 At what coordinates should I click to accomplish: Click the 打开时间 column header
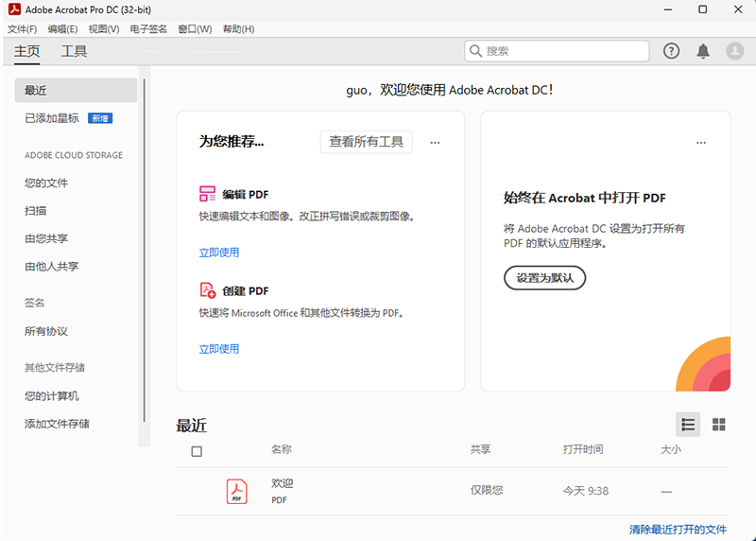(x=583, y=449)
